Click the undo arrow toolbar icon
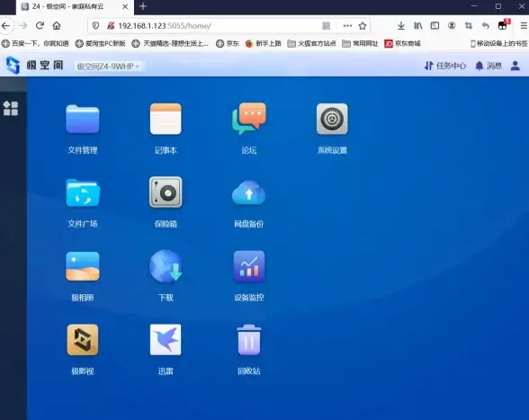This screenshot has width=529, height=420. [x=486, y=26]
